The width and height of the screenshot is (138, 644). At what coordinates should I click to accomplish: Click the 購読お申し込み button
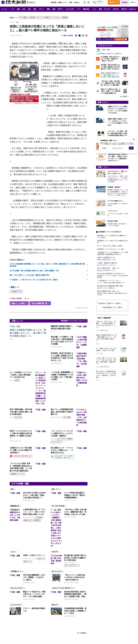click(x=114, y=2)
